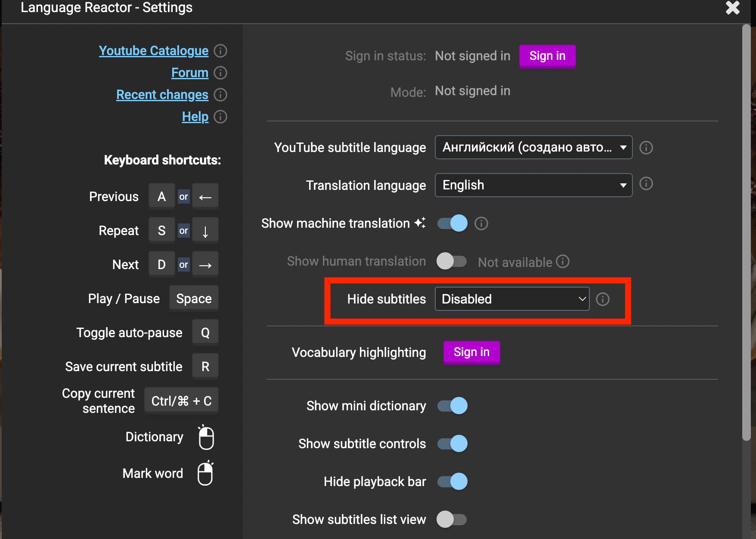Open Hide subtitles Disabled dropdown

[x=512, y=299]
